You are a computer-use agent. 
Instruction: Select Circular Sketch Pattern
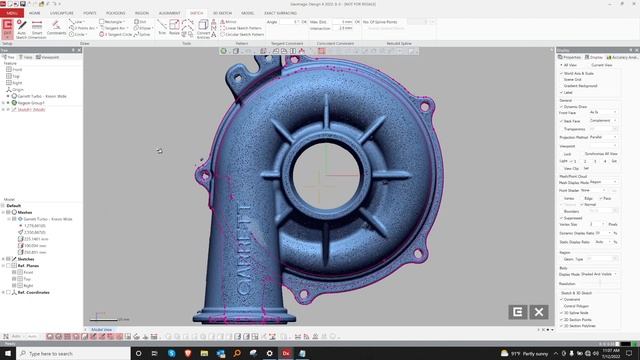(x=242, y=35)
